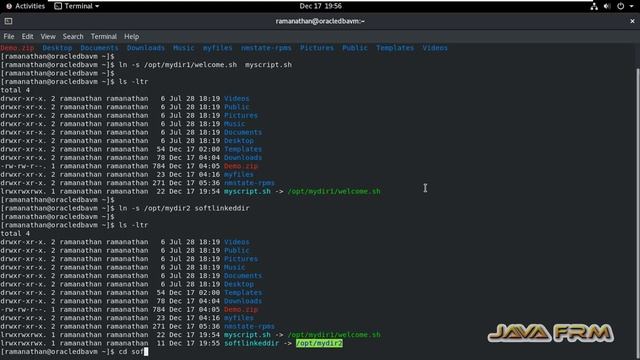The image size is (640, 360).
Task: Open the Help menu
Action: pos(131,37)
